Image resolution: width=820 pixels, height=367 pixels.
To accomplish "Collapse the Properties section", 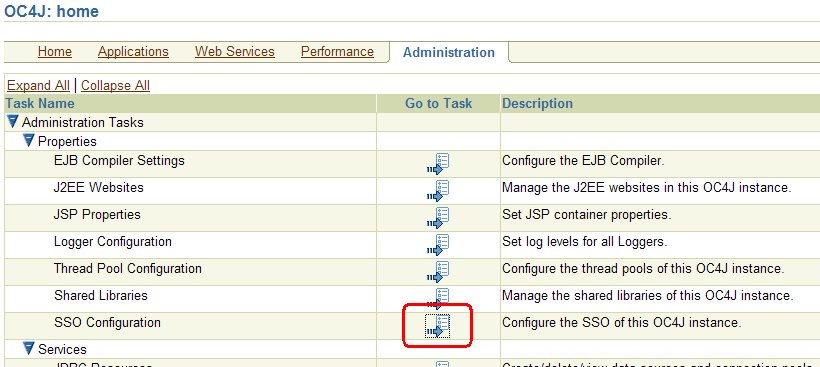I will tap(29, 141).
